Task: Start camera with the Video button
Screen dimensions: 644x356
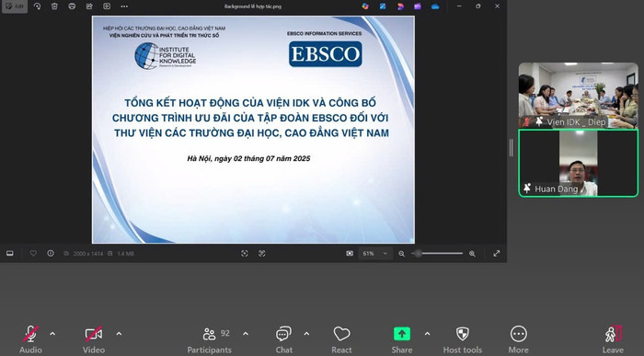Action: [94, 339]
